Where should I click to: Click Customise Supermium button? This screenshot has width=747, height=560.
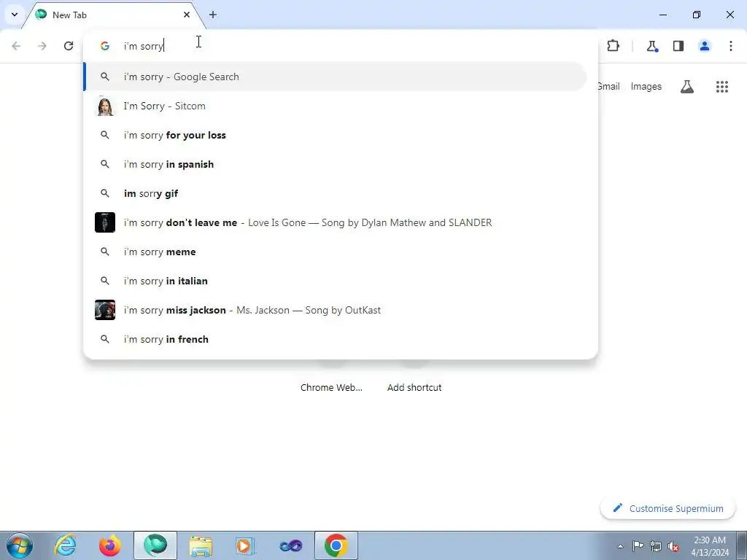[667, 508]
